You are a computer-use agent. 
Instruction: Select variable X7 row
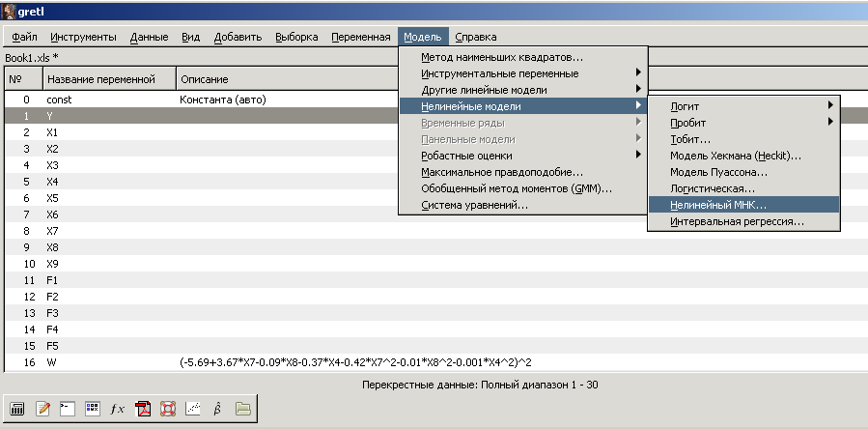click(435, 231)
